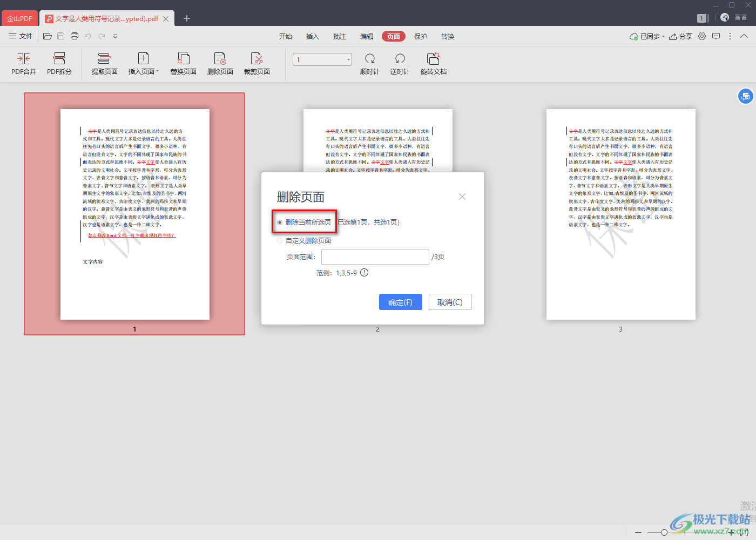The height and width of the screenshot is (540, 756).
Task: Switch to the 批注 tab
Action: coord(340,36)
